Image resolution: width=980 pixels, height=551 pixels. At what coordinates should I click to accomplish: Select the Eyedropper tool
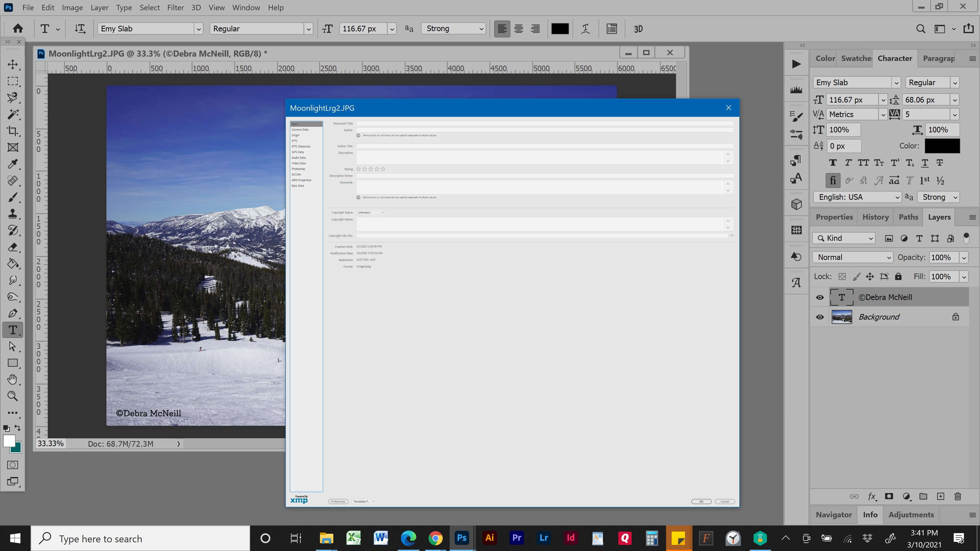pos(13,164)
